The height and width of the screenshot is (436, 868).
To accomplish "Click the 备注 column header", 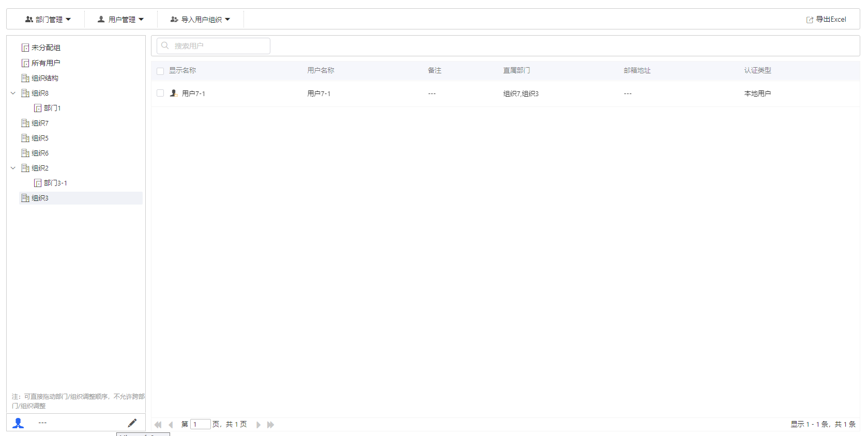I will pyautogui.click(x=434, y=70).
